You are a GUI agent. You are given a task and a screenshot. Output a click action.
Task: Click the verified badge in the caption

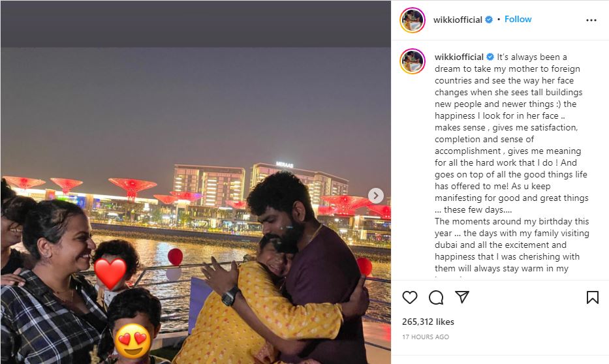490,57
